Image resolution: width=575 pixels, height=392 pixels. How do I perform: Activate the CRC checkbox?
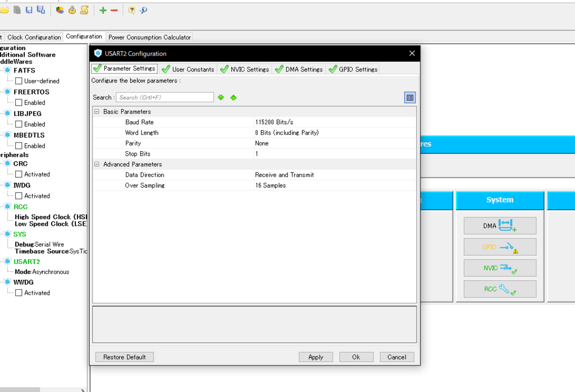coord(19,174)
